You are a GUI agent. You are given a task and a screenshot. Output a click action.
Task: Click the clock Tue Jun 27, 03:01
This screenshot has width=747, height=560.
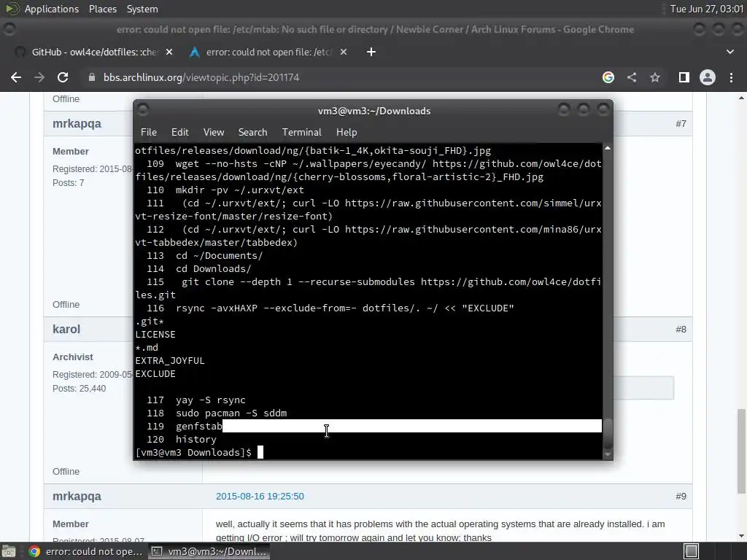[706, 9]
